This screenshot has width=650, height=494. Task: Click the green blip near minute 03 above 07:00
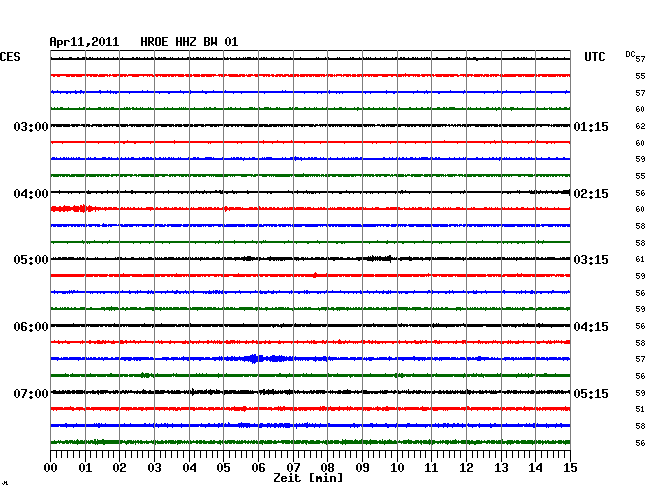[146, 375]
